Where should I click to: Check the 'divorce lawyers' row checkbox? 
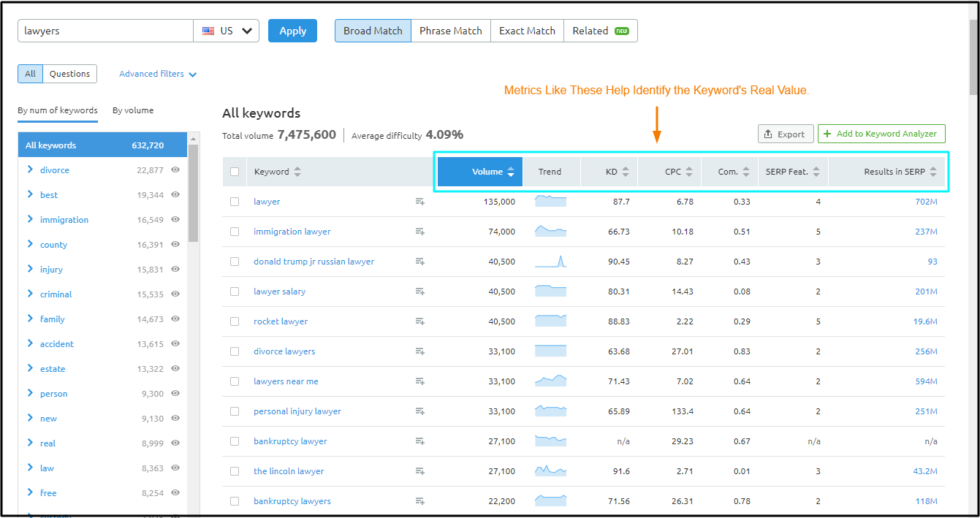tap(235, 351)
